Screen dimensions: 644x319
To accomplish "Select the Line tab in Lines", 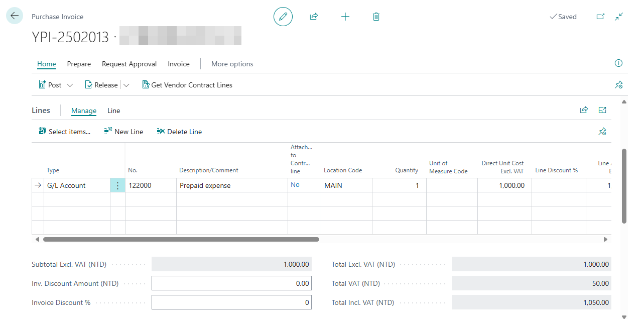I will tap(114, 111).
